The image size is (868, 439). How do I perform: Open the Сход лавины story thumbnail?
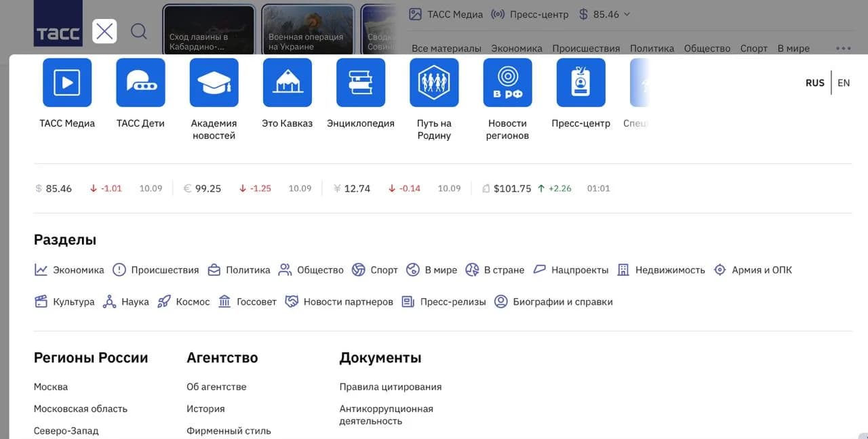pyautogui.click(x=209, y=30)
